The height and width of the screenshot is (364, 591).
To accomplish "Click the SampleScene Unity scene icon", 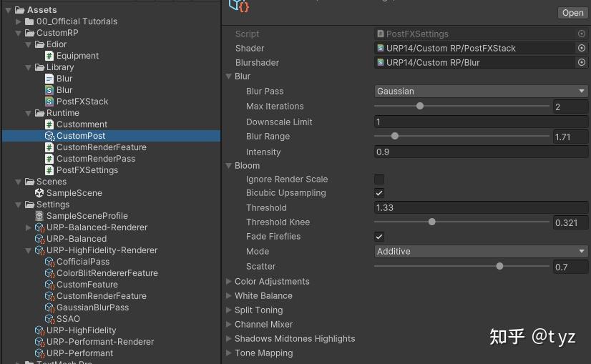I will tap(39, 193).
